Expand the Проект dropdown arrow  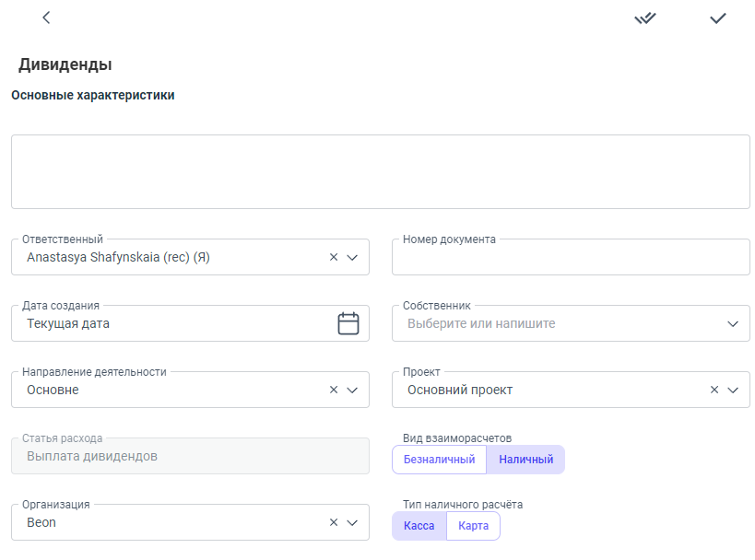pyautogui.click(x=733, y=390)
